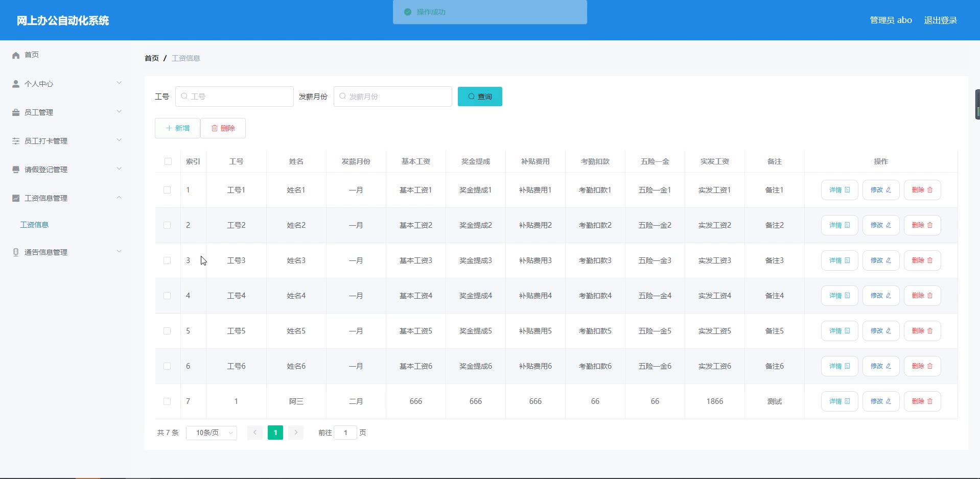Click the 1866 salary cell
This screenshot has width=980, height=479.
pos(715,401)
